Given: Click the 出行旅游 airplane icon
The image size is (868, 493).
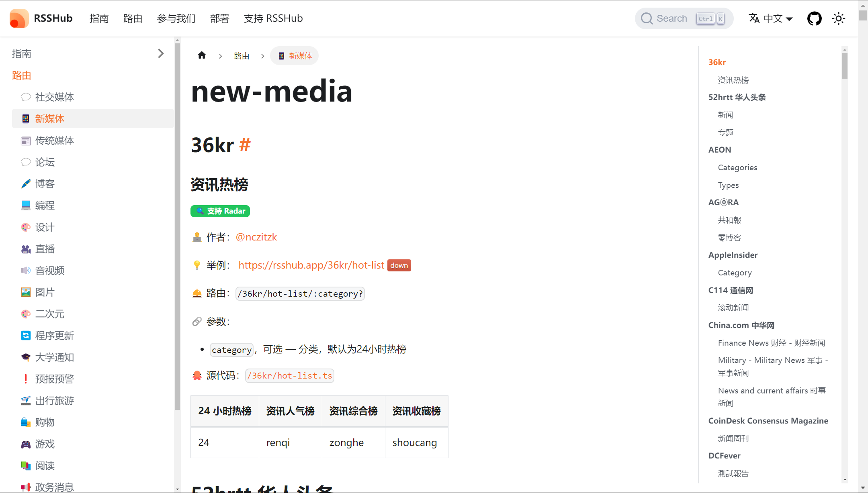Looking at the screenshot, I should [26, 401].
